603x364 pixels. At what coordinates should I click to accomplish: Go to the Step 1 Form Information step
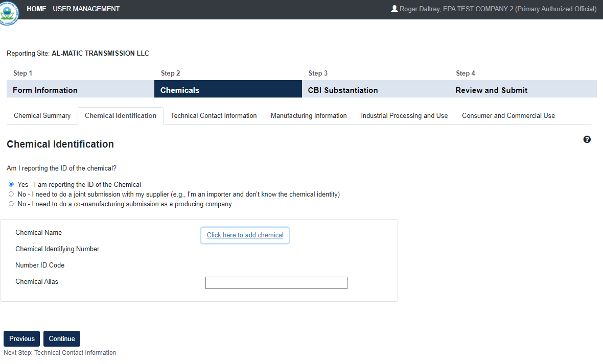[80, 89]
